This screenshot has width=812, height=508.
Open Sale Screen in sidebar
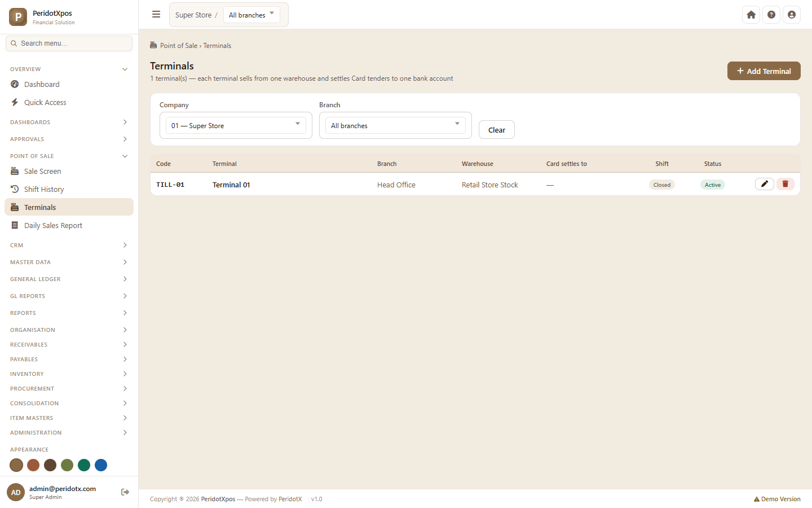69,171
